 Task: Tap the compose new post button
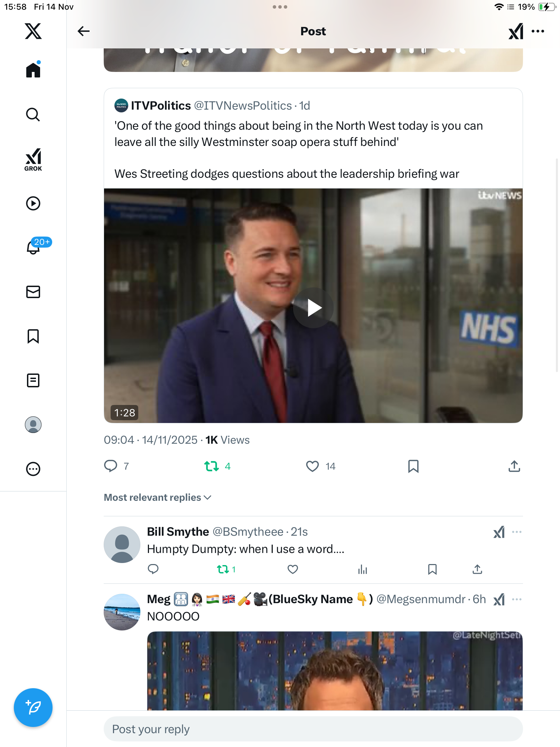click(33, 707)
